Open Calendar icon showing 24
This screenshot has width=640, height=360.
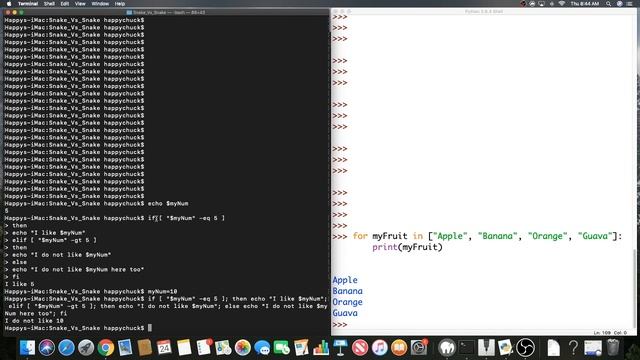click(x=164, y=348)
